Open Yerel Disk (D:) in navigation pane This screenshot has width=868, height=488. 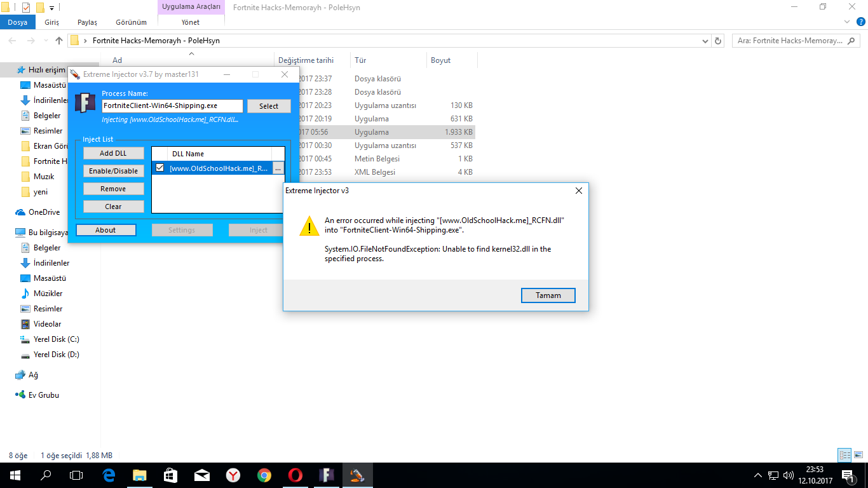pos(56,355)
